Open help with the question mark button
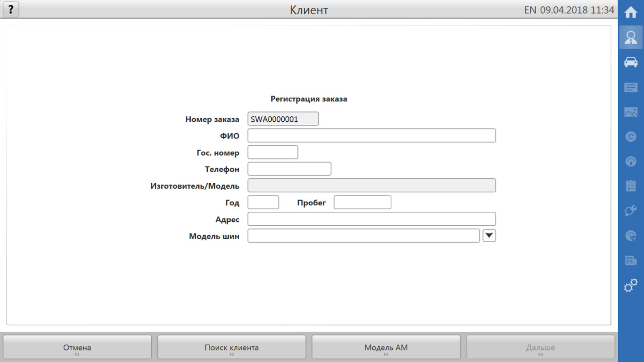The width and height of the screenshot is (644, 362). point(11,9)
